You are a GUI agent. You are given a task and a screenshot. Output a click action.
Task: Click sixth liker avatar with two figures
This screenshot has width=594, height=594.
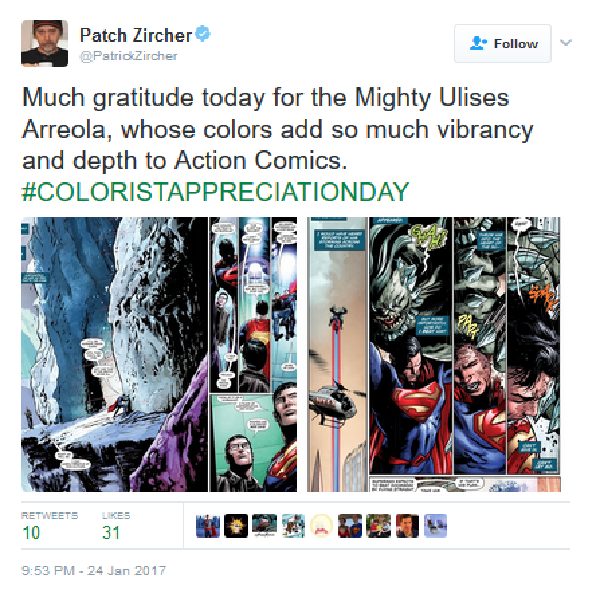point(350,526)
